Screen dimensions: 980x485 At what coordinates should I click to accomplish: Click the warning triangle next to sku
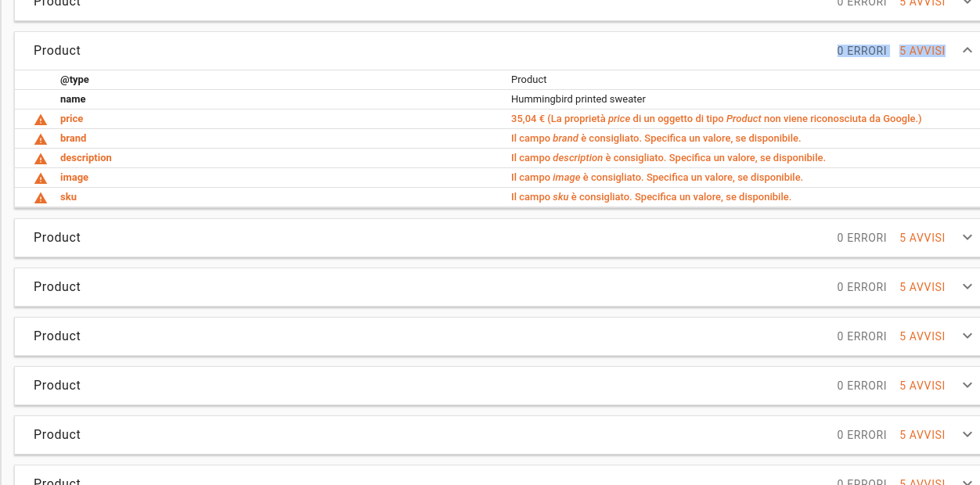[x=40, y=197]
